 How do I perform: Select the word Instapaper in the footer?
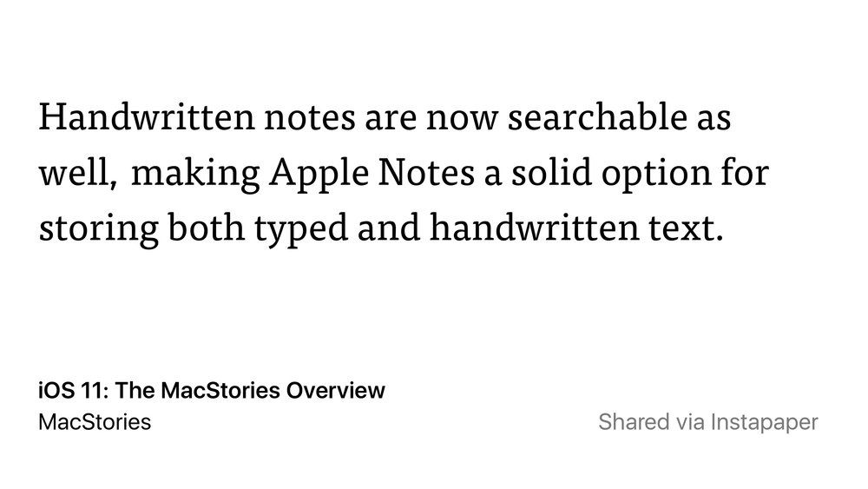[764, 423]
